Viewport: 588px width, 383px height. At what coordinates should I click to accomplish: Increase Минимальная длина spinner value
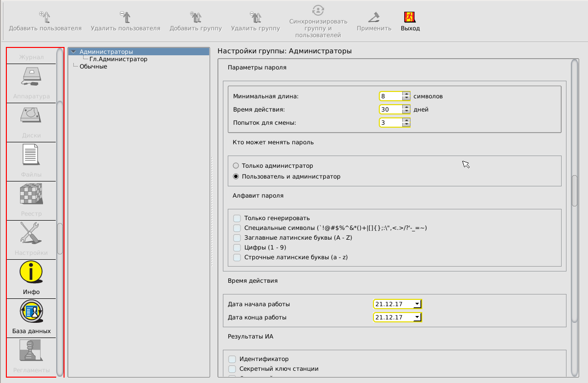click(406, 94)
